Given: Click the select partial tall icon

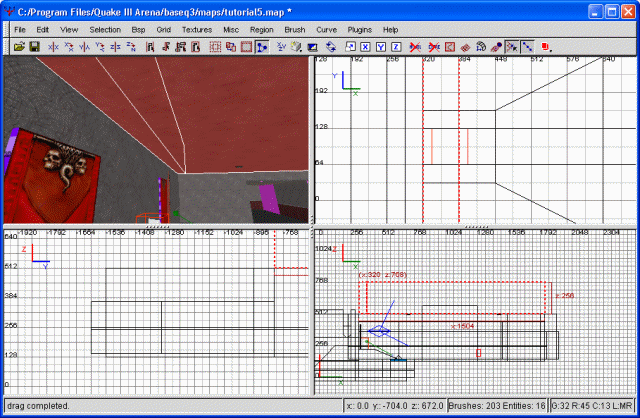Looking at the screenshot, I should point(181,47).
